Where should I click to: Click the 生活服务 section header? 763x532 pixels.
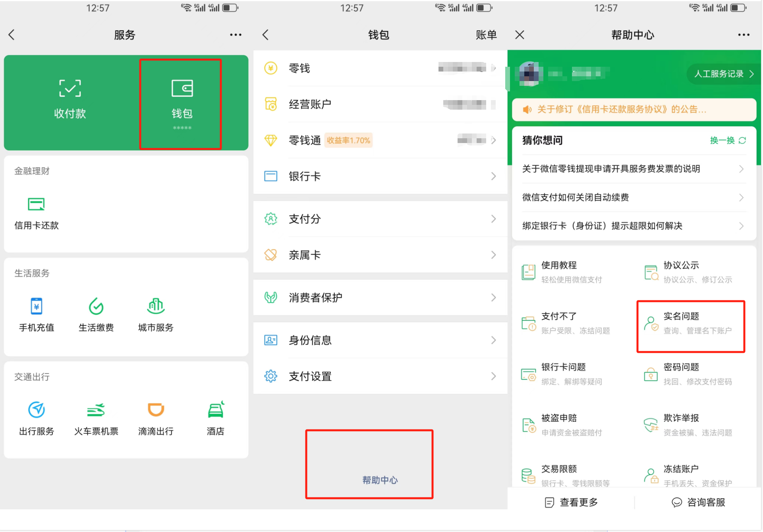pyautogui.click(x=32, y=273)
